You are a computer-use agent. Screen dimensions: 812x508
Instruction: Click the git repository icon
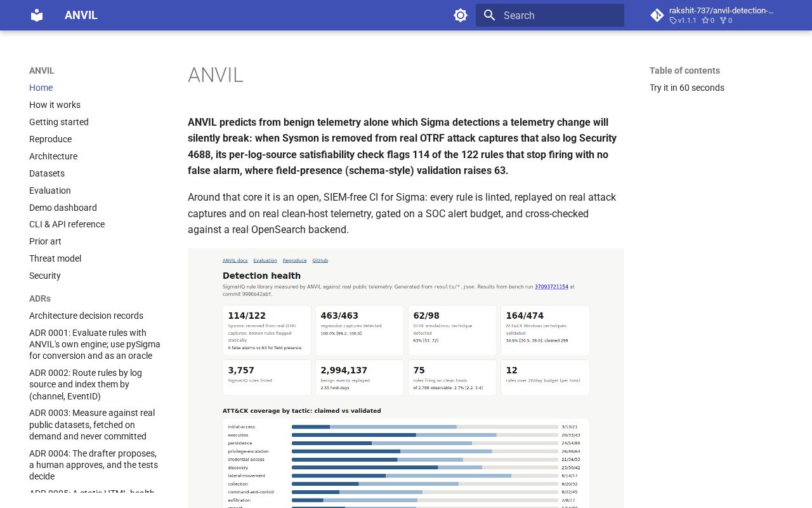(657, 15)
